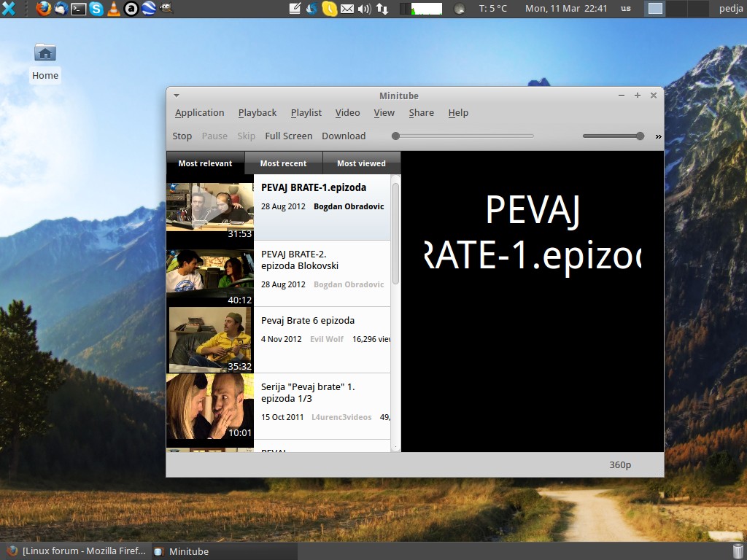Open the Video menu
This screenshot has height=560, width=747.
pos(347,113)
